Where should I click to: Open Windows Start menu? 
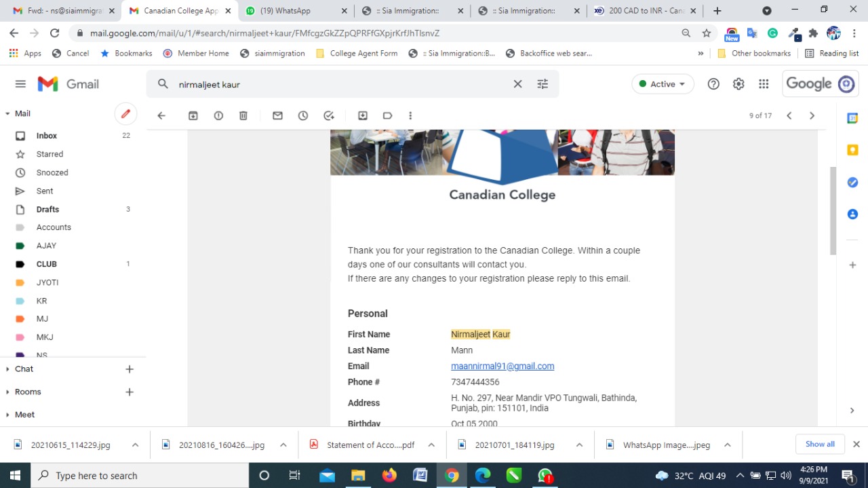(15, 475)
